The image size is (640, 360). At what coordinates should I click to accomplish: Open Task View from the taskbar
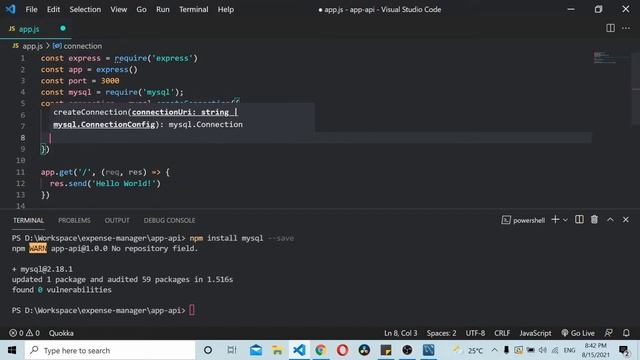click(x=231, y=350)
